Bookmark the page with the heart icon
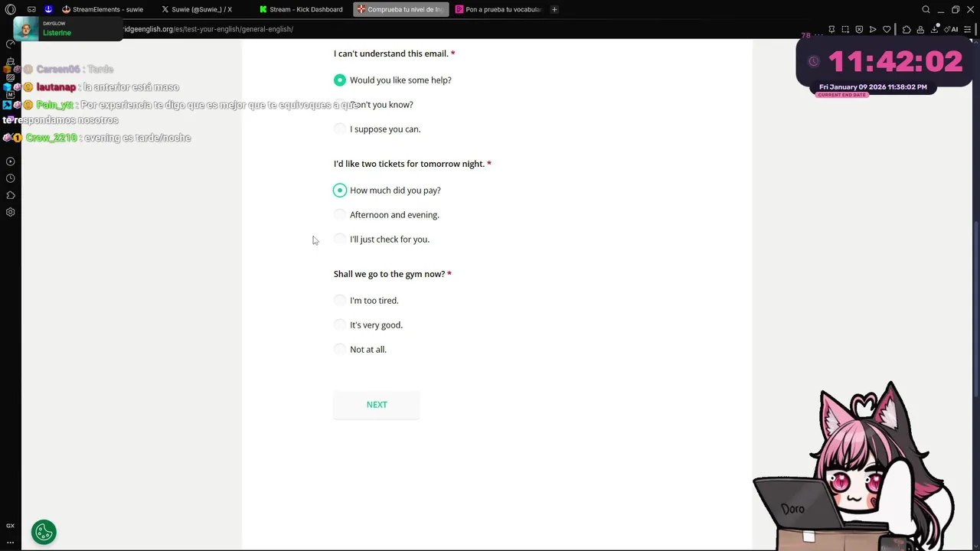This screenshot has width=980, height=551. pyautogui.click(x=887, y=29)
